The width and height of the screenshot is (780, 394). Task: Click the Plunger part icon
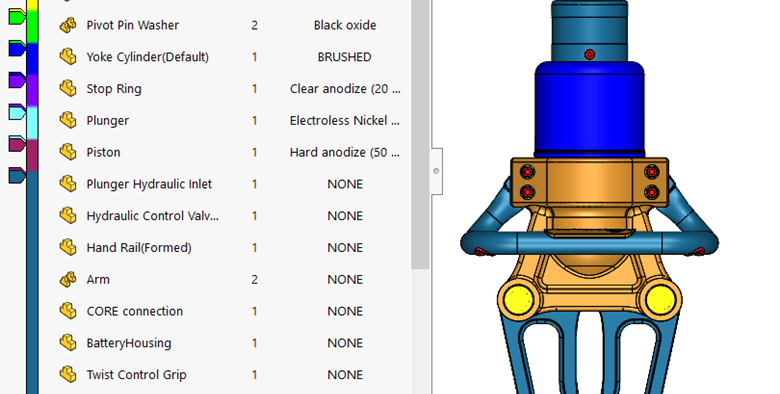click(x=68, y=120)
